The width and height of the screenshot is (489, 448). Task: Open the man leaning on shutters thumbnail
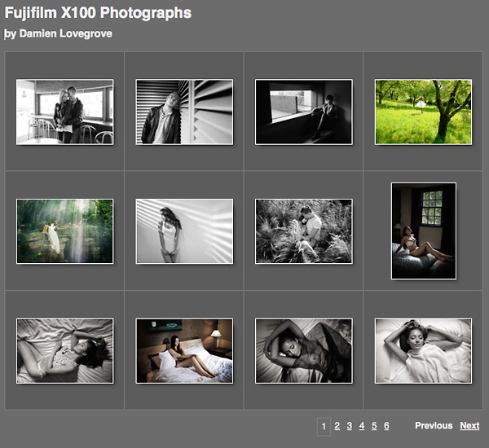pos(184,112)
